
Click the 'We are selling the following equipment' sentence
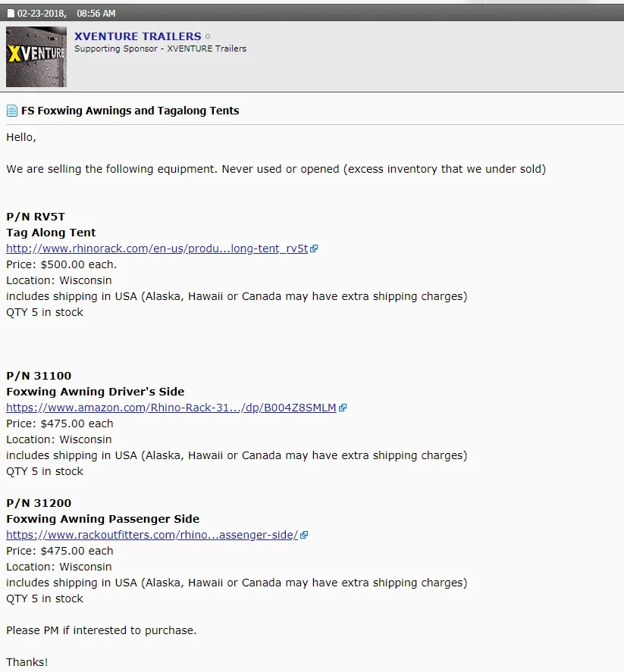276,169
